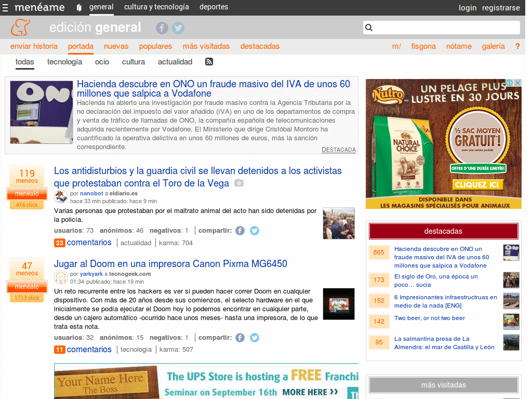Click the help question mark icon
This screenshot has width=532, height=399.
(x=517, y=46)
